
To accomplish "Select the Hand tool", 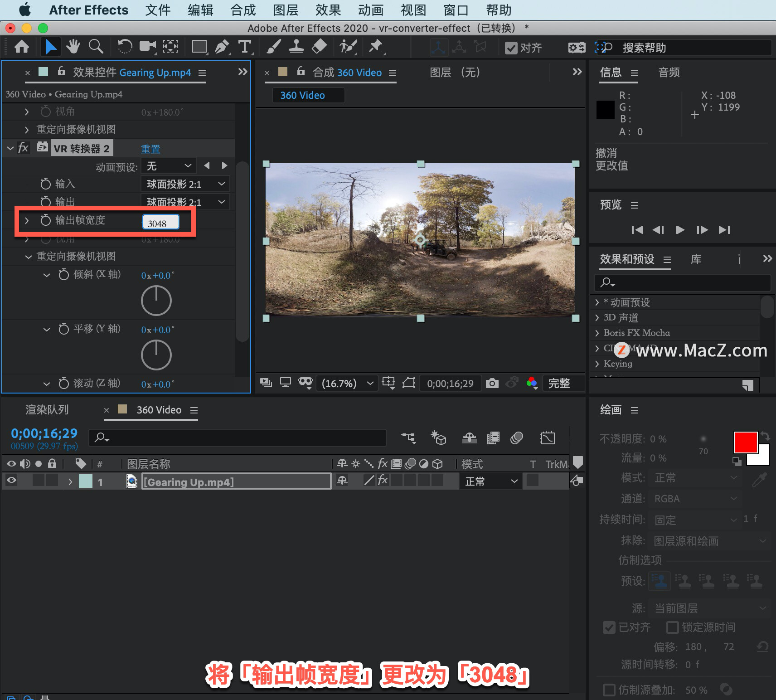I will click(73, 47).
